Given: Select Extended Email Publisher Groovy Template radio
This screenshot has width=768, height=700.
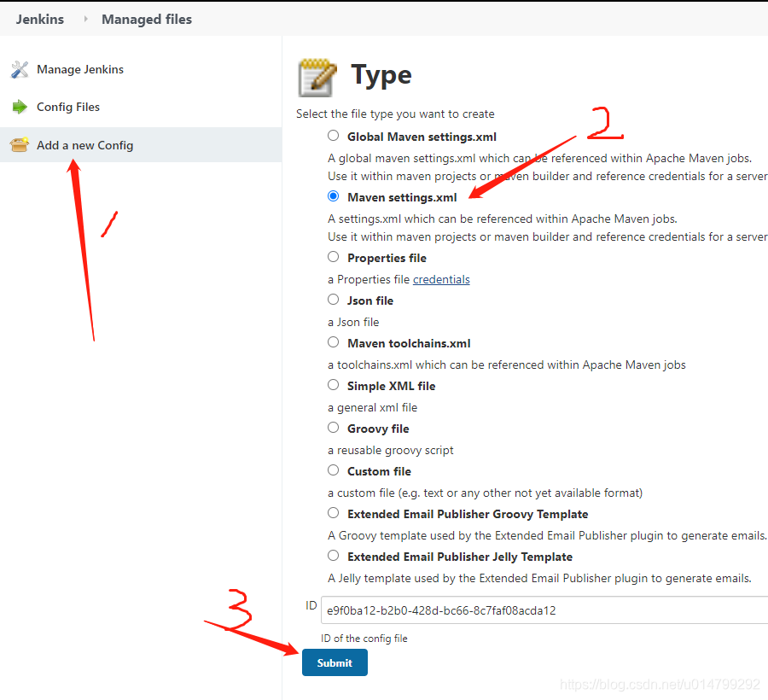Looking at the screenshot, I should pyautogui.click(x=333, y=513).
